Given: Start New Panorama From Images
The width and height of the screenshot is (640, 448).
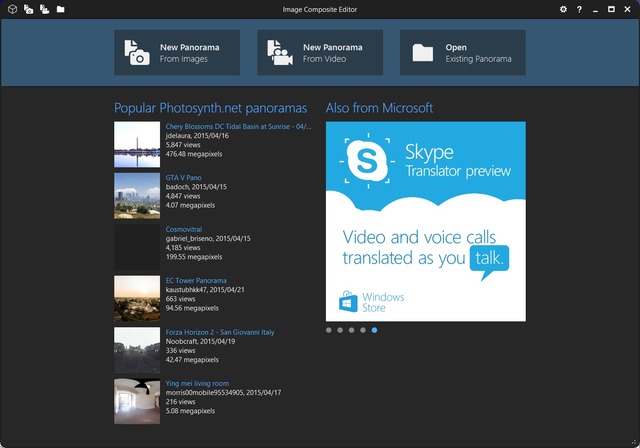Looking at the screenshot, I should point(177,53).
